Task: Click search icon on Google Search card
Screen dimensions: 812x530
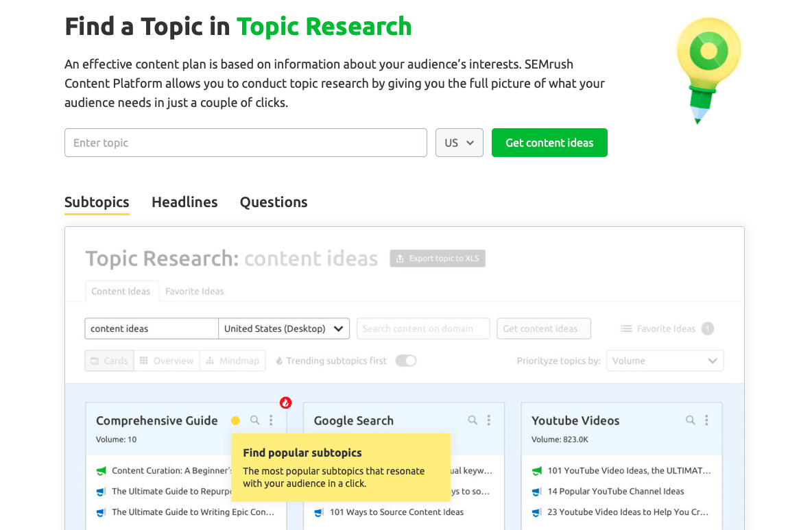Action: [473, 420]
